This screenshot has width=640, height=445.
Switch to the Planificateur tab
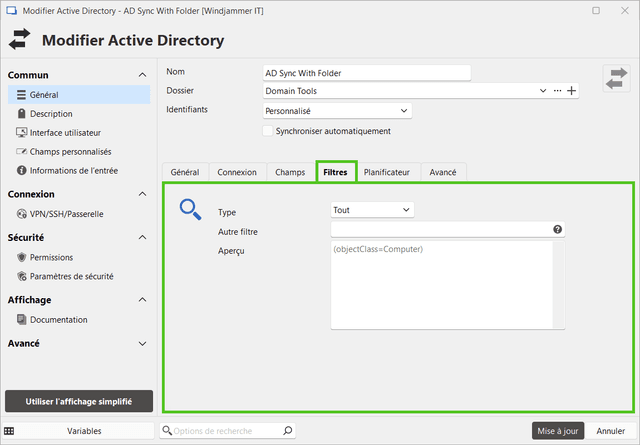click(387, 172)
